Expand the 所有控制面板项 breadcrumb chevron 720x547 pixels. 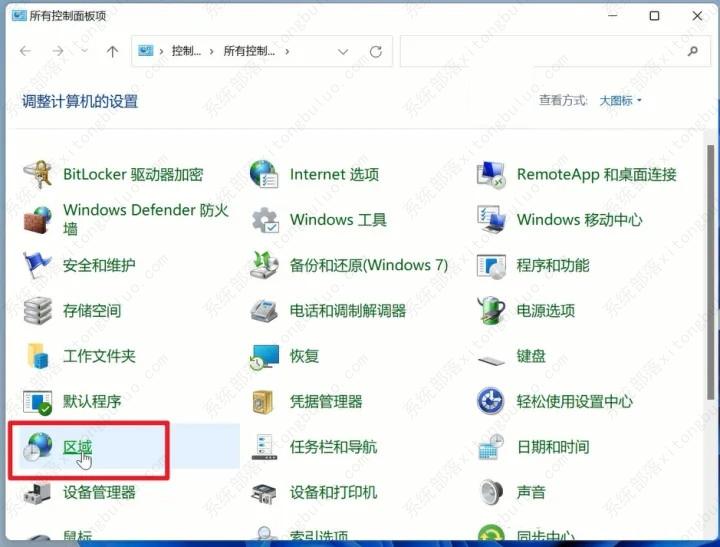(x=288, y=51)
